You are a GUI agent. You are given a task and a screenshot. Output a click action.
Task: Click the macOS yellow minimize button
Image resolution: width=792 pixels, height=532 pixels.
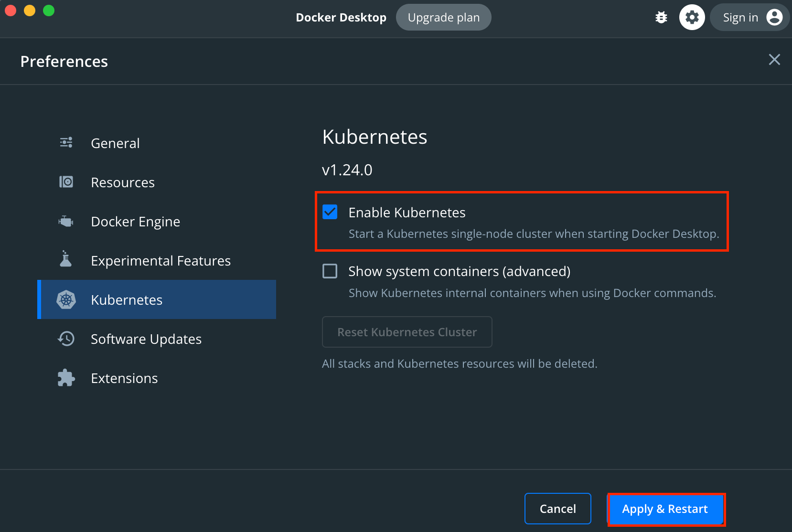(30, 11)
